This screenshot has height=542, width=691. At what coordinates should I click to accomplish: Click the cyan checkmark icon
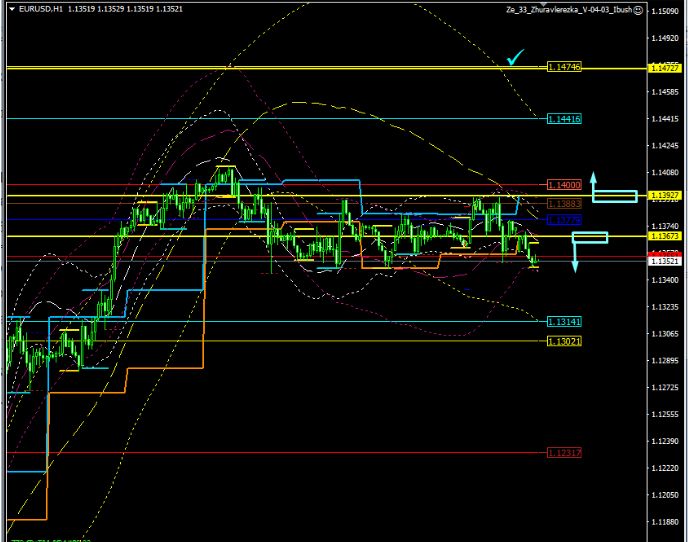click(515, 59)
